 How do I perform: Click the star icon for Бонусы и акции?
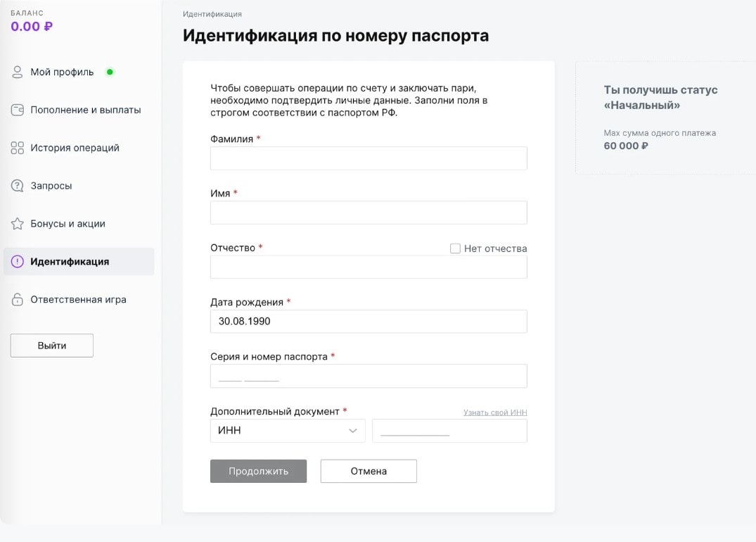[x=18, y=224]
